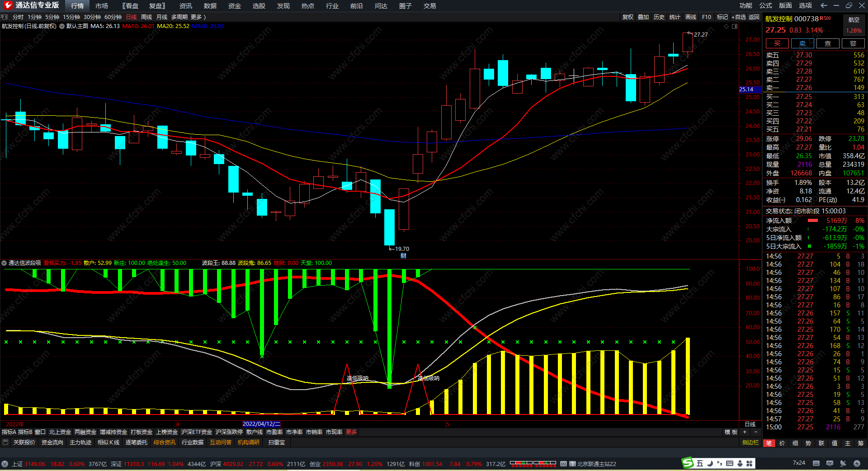Click the zoom in plus button
Viewport: 868px width, 471px height.
(x=745, y=432)
